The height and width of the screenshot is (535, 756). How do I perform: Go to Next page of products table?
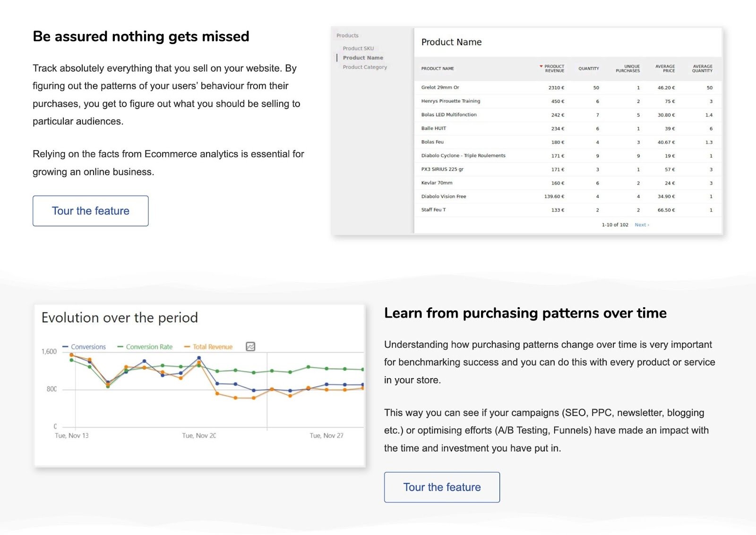pos(642,225)
